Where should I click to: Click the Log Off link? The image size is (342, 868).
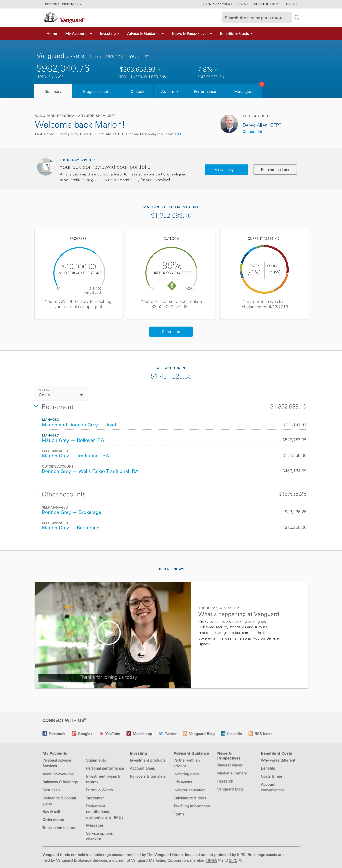[291, 4]
